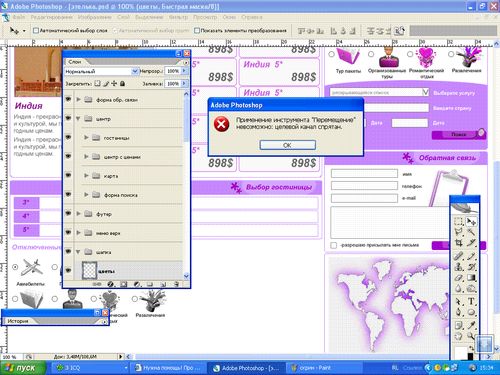Click the lock all padlock icon

tap(122, 83)
